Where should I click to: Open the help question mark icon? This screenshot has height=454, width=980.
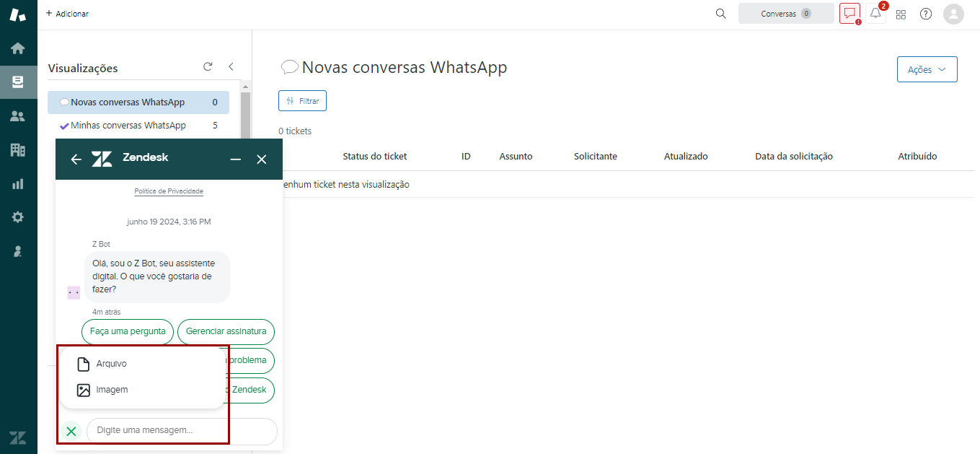tap(926, 14)
